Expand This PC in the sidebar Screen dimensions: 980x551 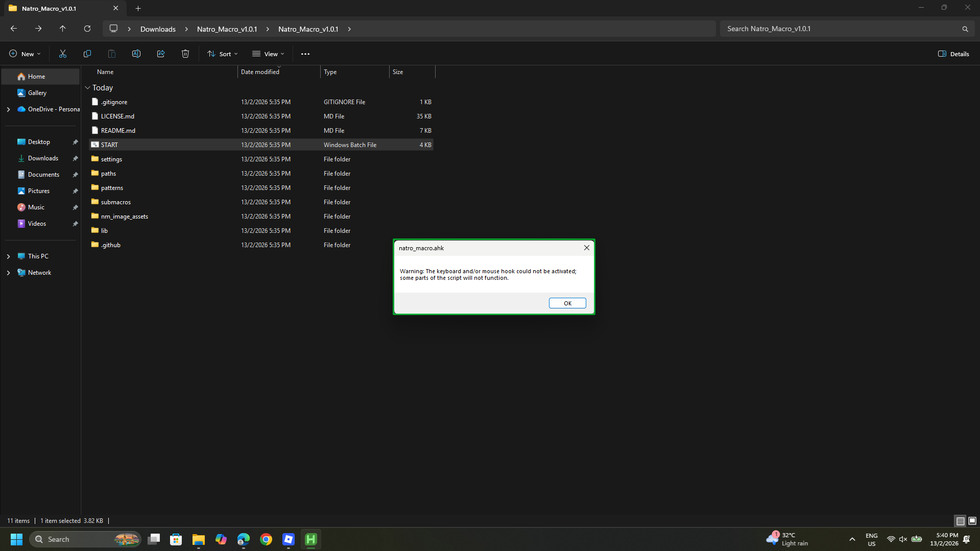(8, 256)
